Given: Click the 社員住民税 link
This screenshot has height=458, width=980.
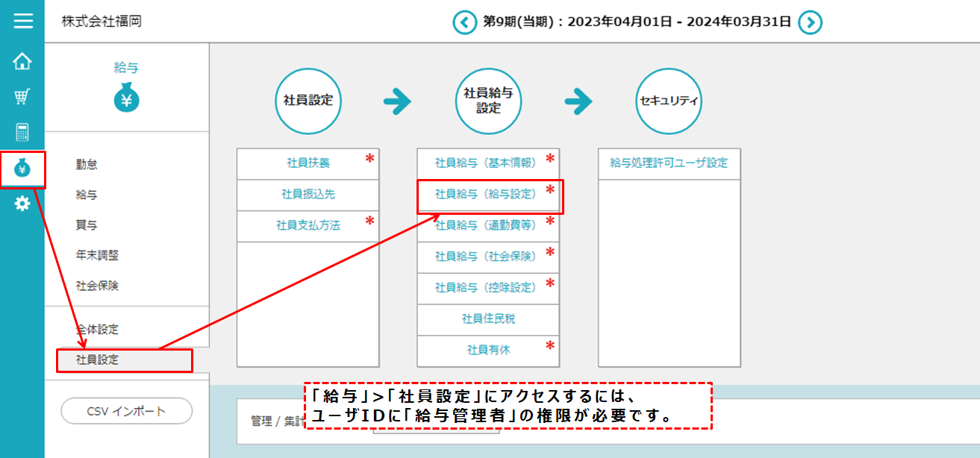Looking at the screenshot, I should tap(489, 319).
